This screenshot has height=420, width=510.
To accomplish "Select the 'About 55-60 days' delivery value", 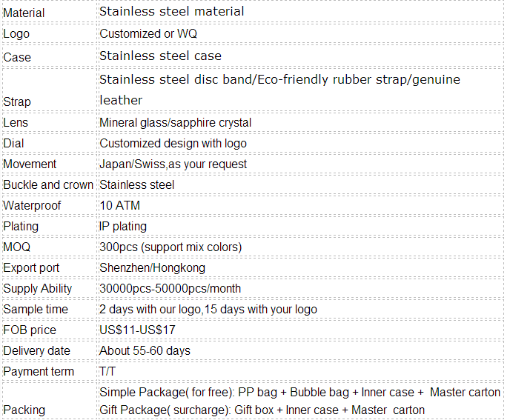I will (145, 351).
